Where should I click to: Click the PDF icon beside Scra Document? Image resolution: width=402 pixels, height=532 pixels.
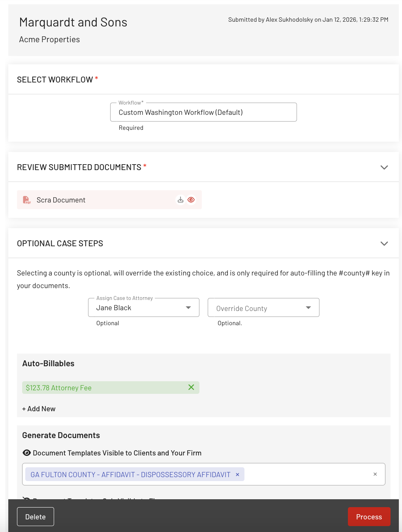pos(27,200)
